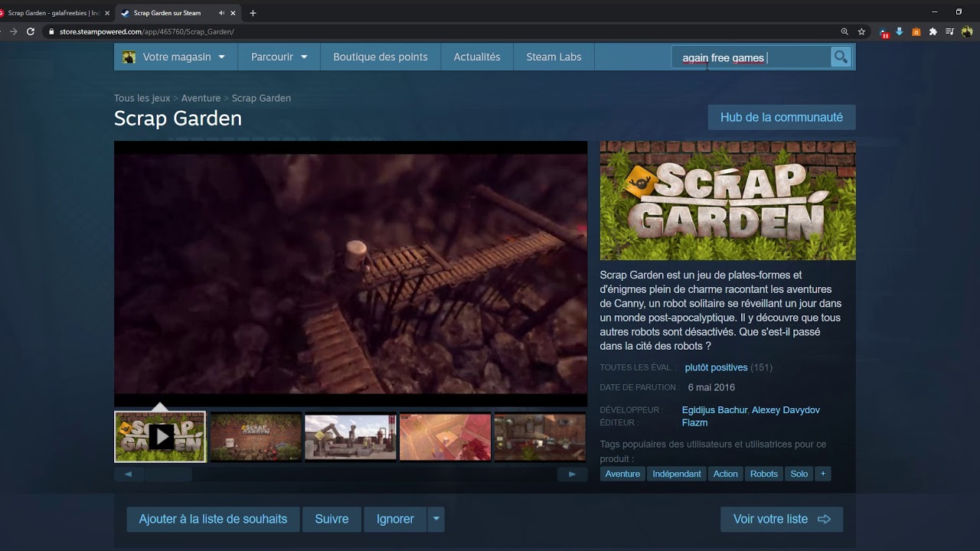The height and width of the screenshot is (551, 980).
Task: Select the Aventure tag
Action: pyautogui.click(x=622, y=474)
